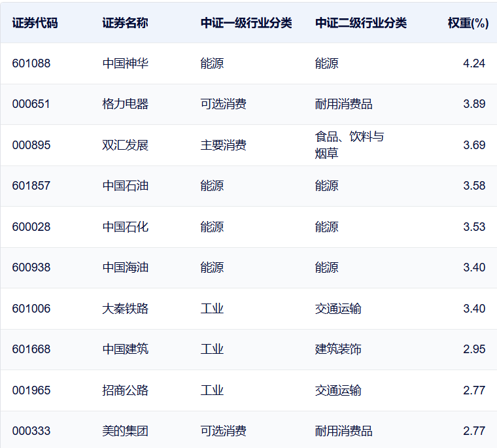Click 工业 in the 大秦铁路 row
Image resolution: width=497 pixels, height=448 pixels.
212,309
